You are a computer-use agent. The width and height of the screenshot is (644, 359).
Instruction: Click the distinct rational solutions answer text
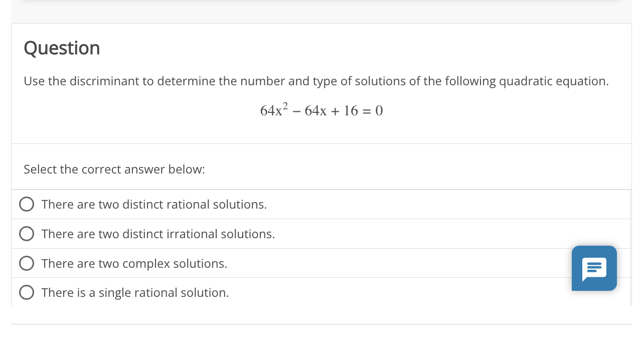(153, 204)
